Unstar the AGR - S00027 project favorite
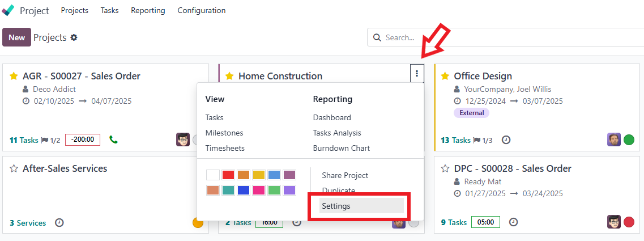Screen dimensions: 644x241 [14, 76]
